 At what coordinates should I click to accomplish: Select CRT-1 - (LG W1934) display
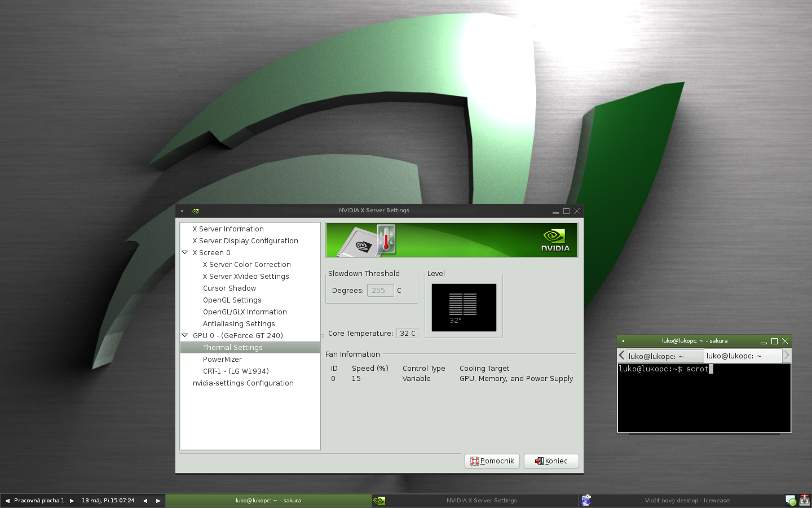(x=236, y=371)
